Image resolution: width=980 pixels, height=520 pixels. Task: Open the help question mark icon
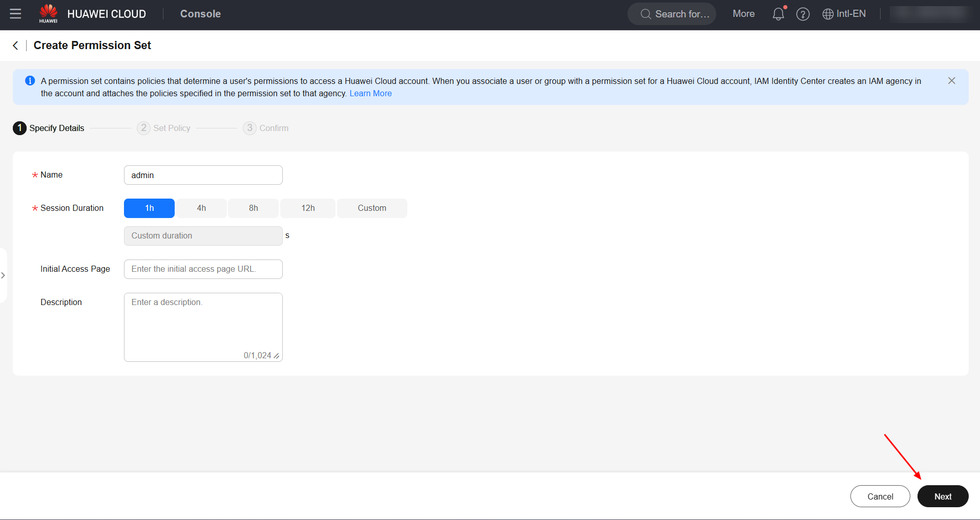(x=803, y=14)
